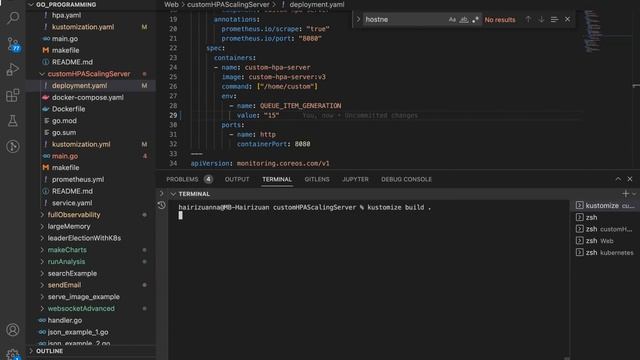Close the bottom panel
The height and width of the screenshot is (360, 640).
click(x=630, y=179)
